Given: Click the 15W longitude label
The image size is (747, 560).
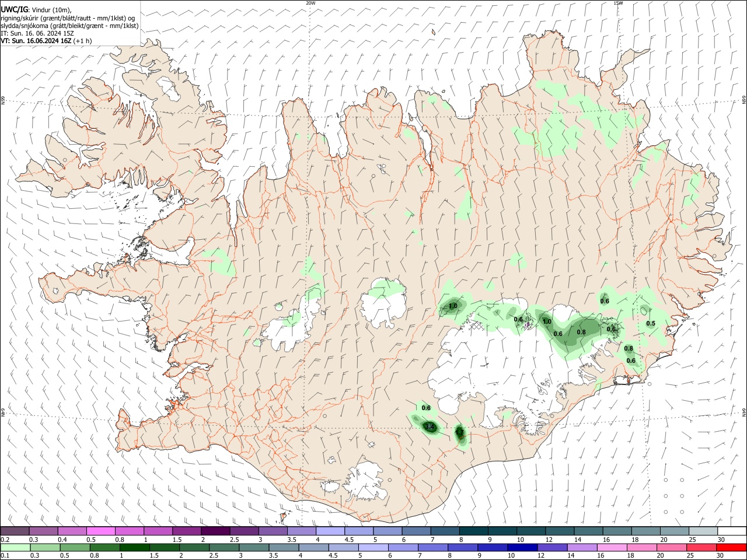Looking at the screenshot, I should [617, 3].
